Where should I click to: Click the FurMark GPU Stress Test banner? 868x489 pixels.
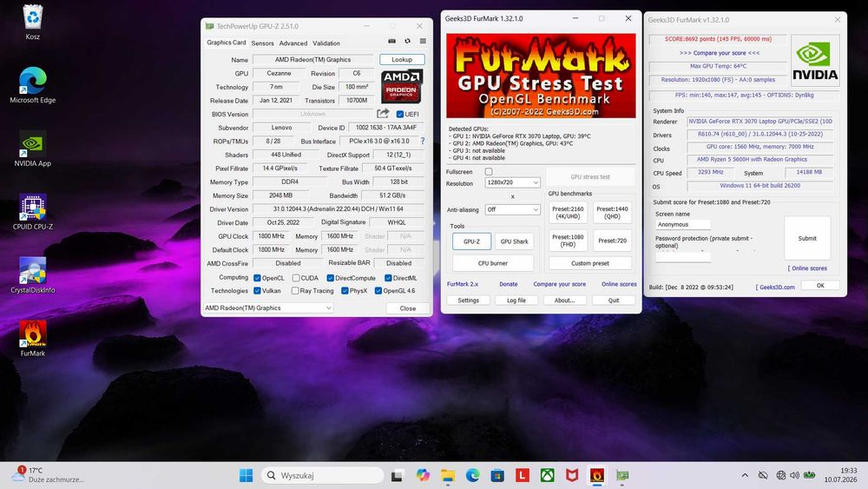pos(541,76)
